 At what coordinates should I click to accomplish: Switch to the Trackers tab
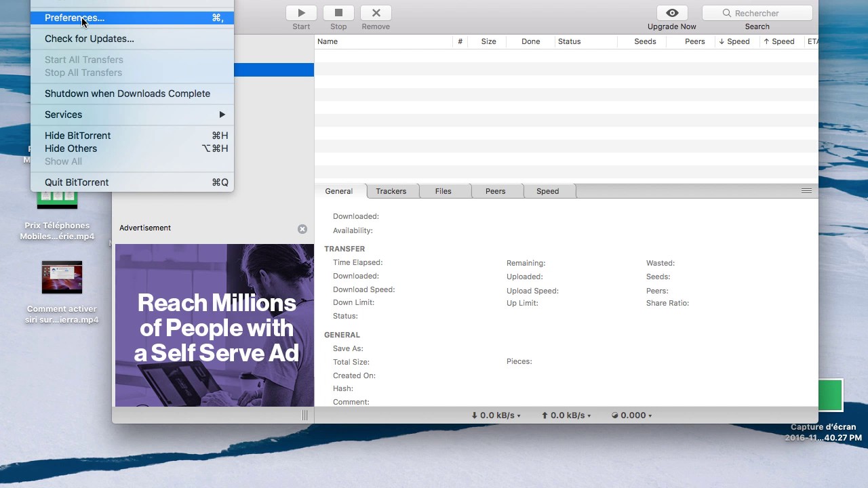pyautogui.click(x=391, y=191)
